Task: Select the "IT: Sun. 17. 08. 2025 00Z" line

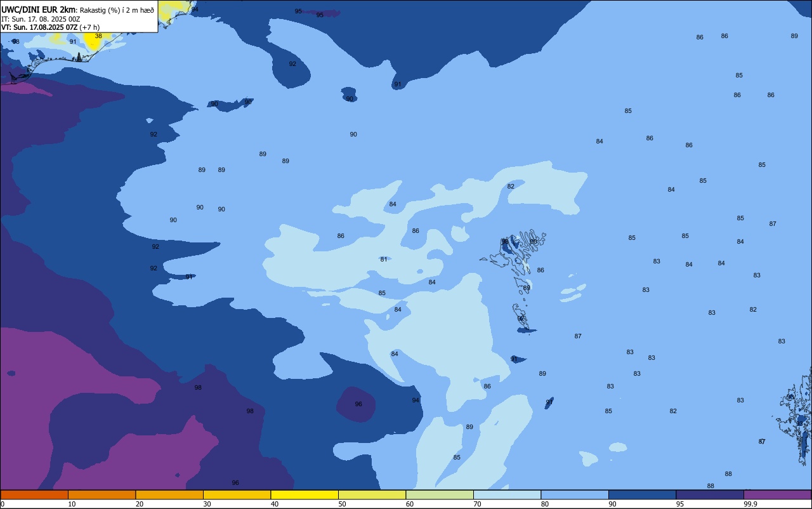Action: point(41,19)
